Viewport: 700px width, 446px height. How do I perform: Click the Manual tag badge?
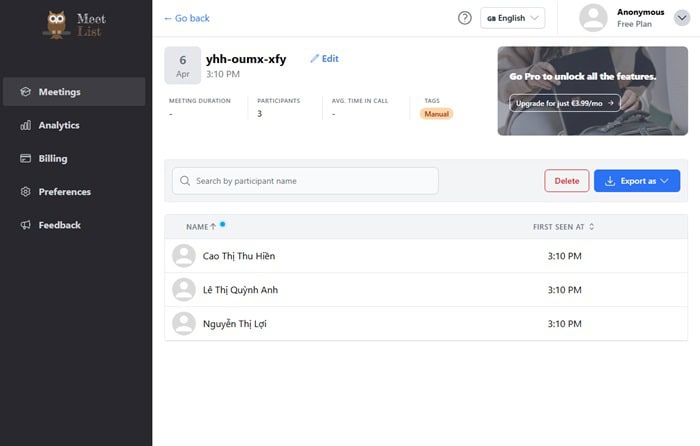[436, 114]
